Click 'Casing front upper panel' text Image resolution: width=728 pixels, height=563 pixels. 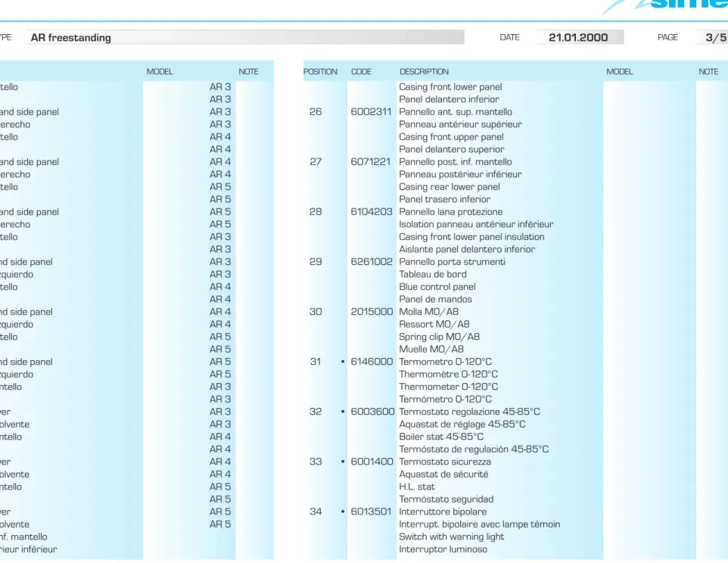coord(451,137)
